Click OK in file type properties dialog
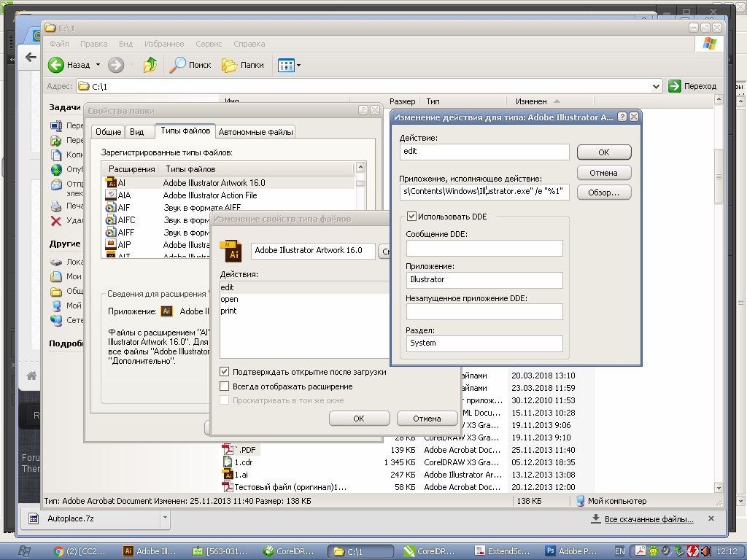This screenshot has height=560, width=747. (x=359, y=419)
